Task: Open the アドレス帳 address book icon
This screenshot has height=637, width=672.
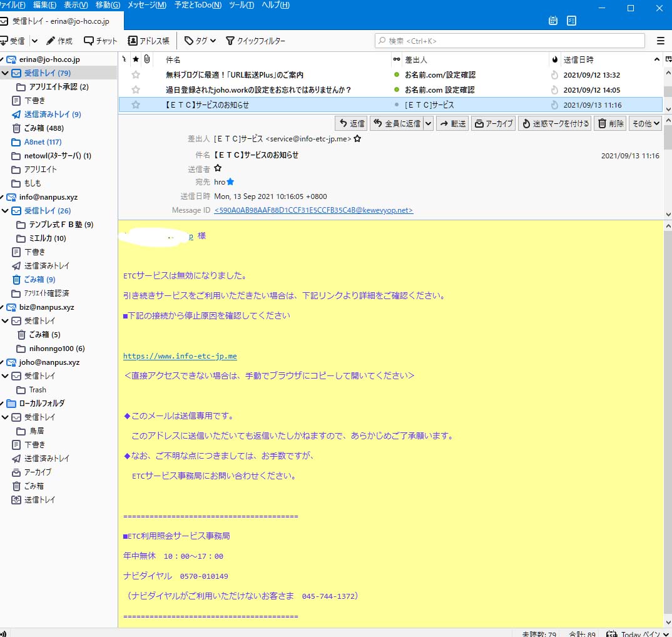Action: pyautogui.click(x=150, y=41)
